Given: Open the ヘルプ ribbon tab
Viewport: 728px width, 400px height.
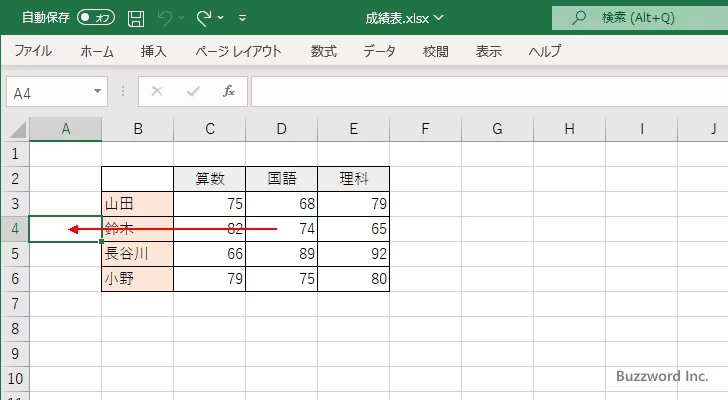Looking at the screenshot, I should click(x=545, y=51).
